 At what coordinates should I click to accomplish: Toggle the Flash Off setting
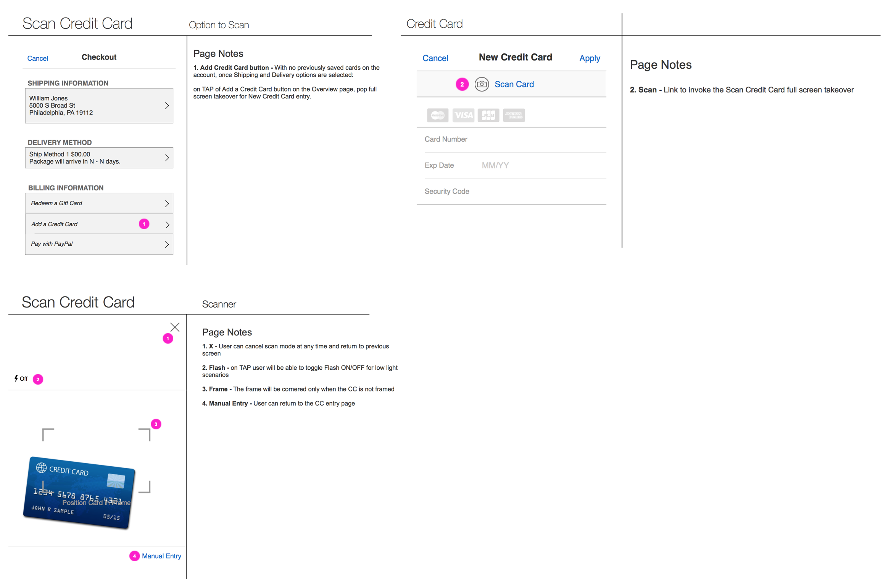24,379
